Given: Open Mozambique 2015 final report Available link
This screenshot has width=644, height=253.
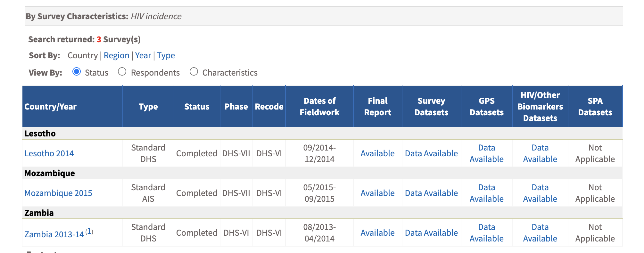Looking at the screenshot, I should pos(377,193).
